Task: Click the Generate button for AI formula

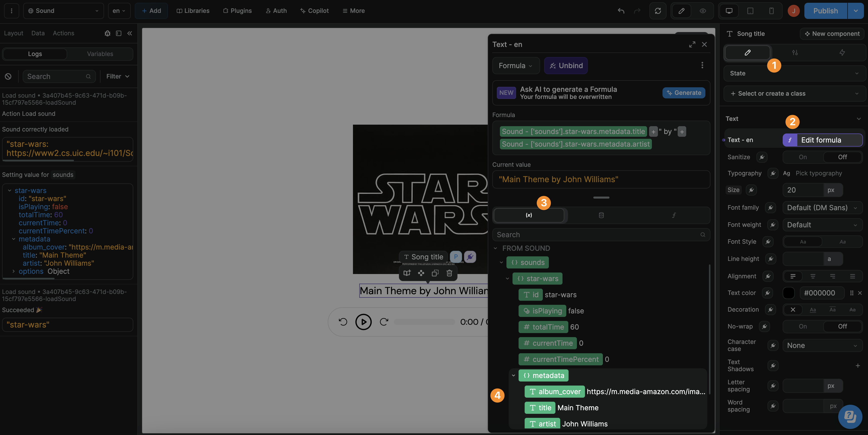Action: pyautogui.click(x=683, y=93)
